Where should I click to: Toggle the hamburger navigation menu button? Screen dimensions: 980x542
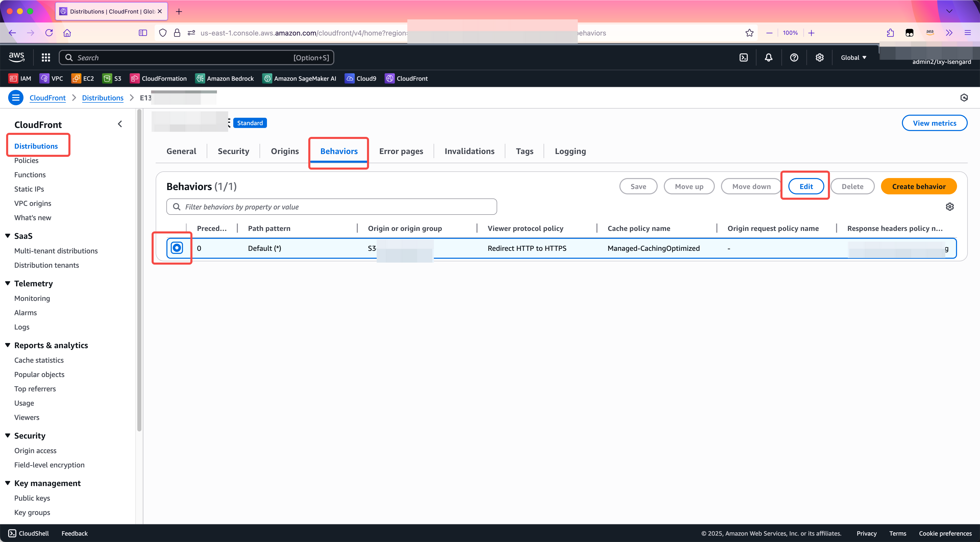(16, 98)
